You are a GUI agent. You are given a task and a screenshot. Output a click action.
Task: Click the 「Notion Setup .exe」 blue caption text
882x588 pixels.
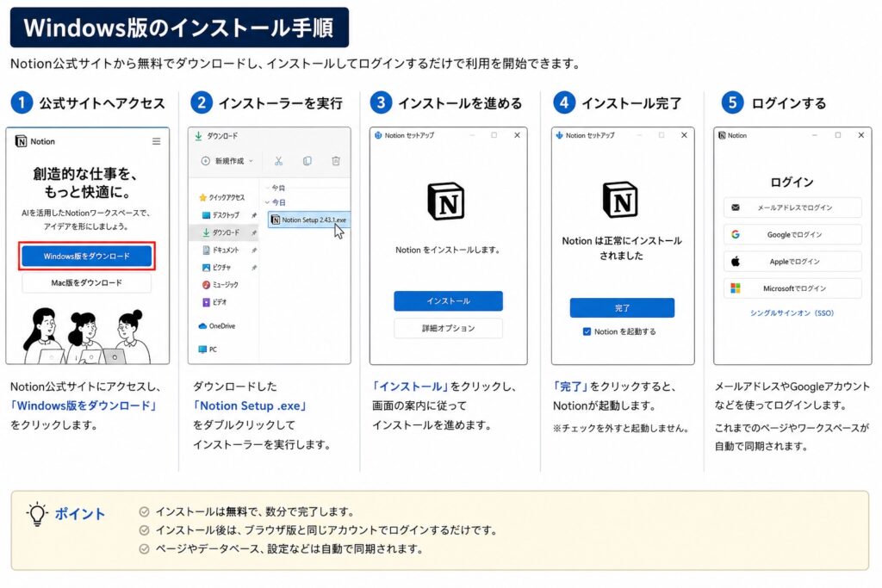251,405
